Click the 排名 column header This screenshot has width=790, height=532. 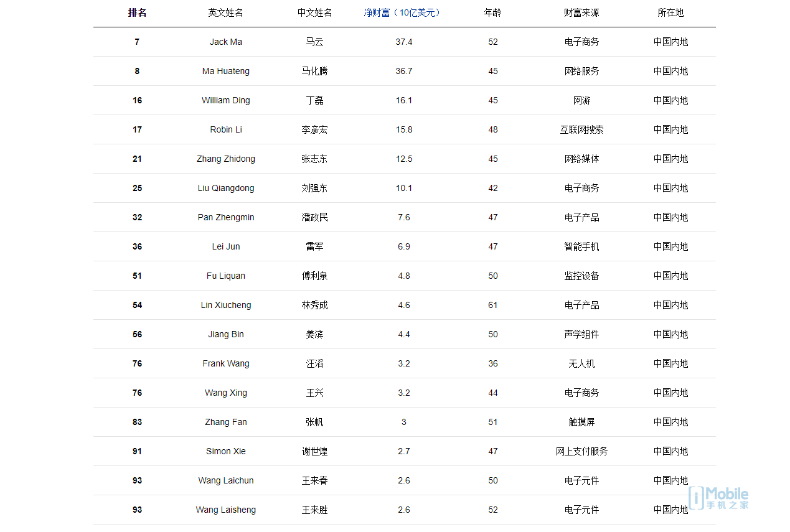click(137, 12)
